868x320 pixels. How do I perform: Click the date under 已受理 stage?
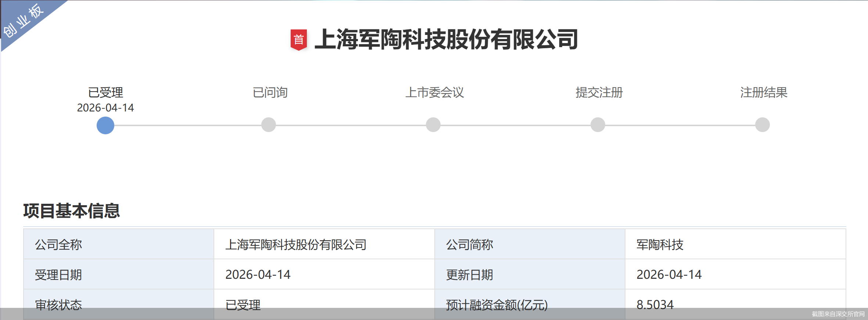(x=105, y=108)
